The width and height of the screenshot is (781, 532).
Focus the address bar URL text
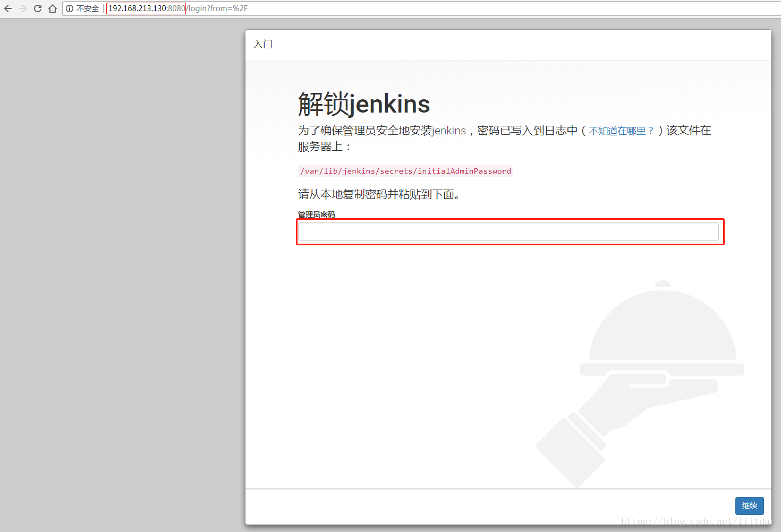(x=178, y=8)
